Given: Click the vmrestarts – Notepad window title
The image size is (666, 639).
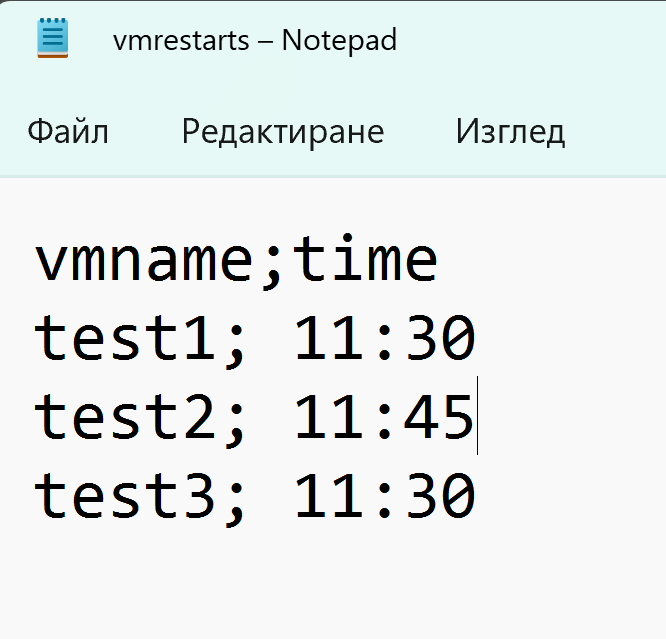Looking at the screenshot, I should pos(255,40).
